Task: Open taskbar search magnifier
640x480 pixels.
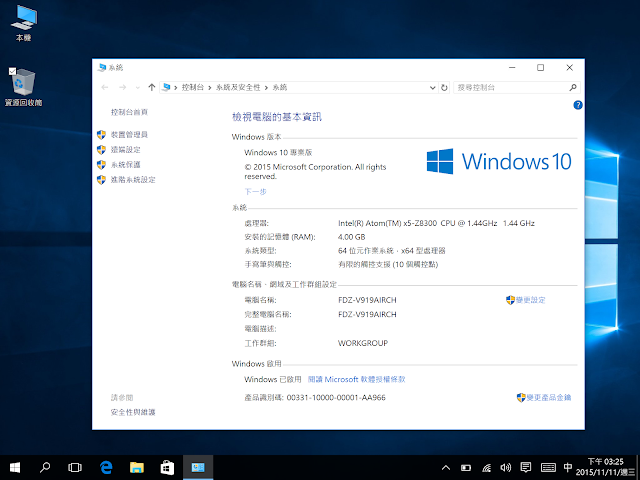Action: click(45, 467)
